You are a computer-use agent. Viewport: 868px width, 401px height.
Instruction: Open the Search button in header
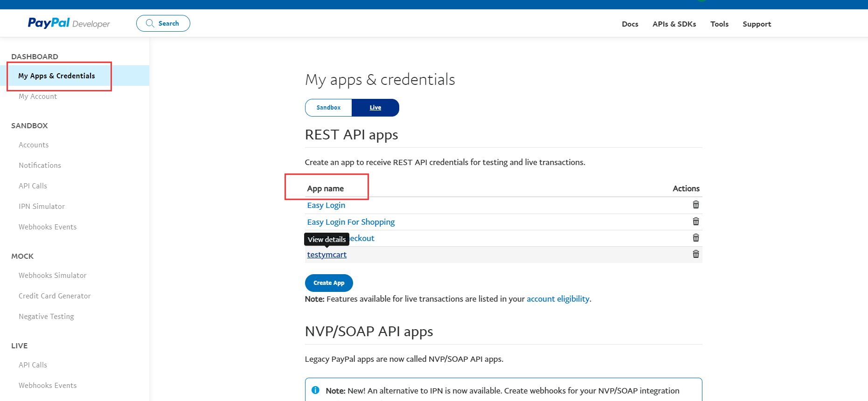pos(163,23)
